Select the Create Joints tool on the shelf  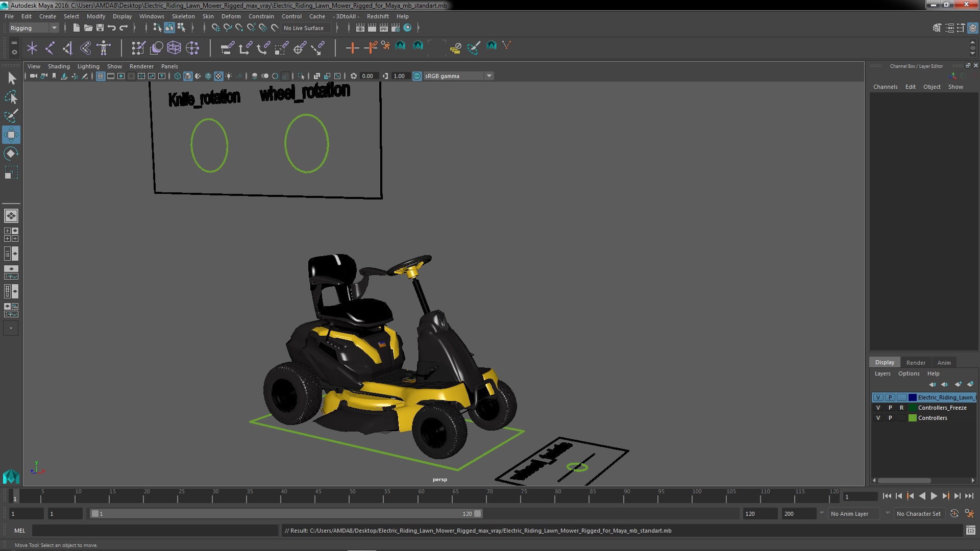[50, 48]
